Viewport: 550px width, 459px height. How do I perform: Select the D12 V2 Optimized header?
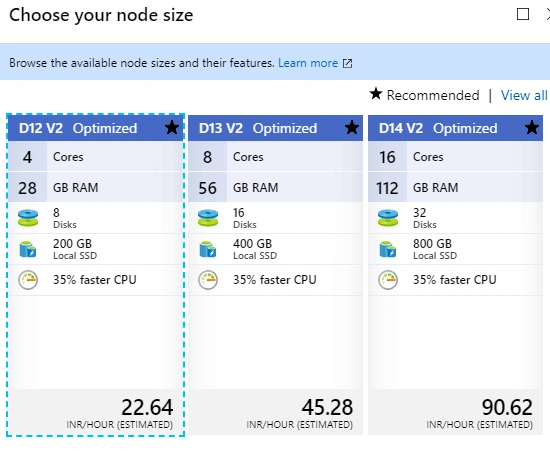coord(96,128)
